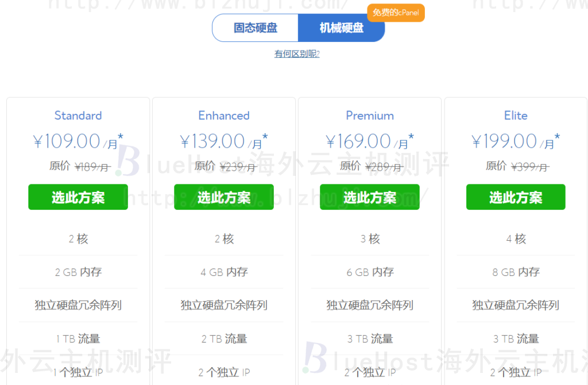Screen dimensions: 588x385
Task: Click the ¥109.00/月 price
Action: pyautogui.click(x=78, y=141)
